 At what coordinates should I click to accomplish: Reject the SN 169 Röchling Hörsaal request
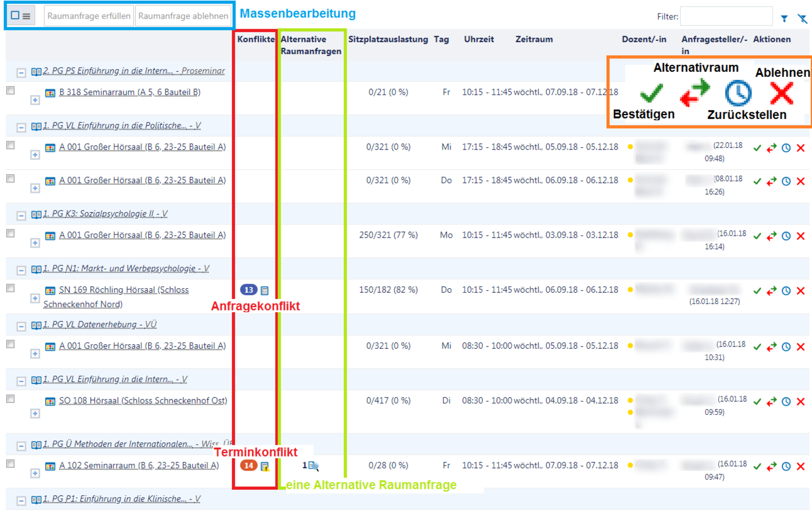(800, 291)
